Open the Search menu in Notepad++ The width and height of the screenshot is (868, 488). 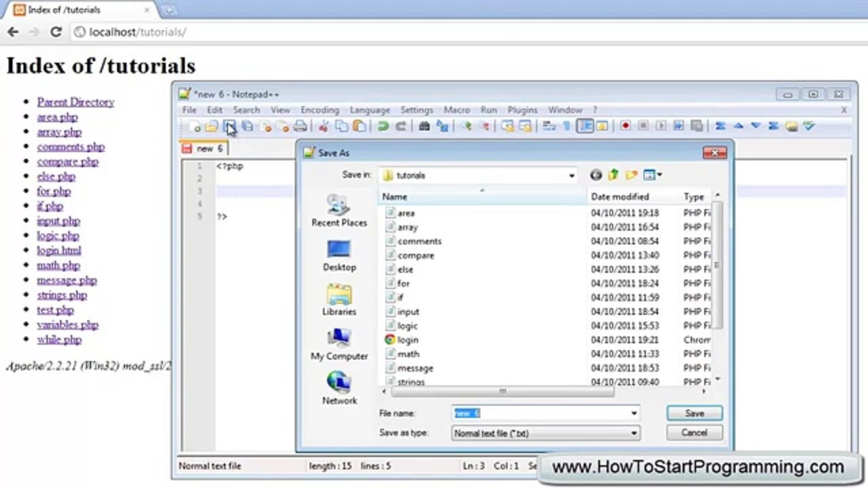tap(246, 110)
